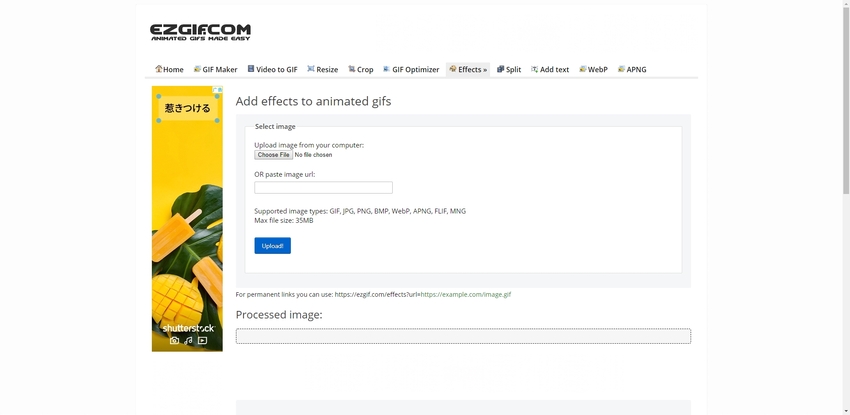Go to the WebP tab label

597,70
